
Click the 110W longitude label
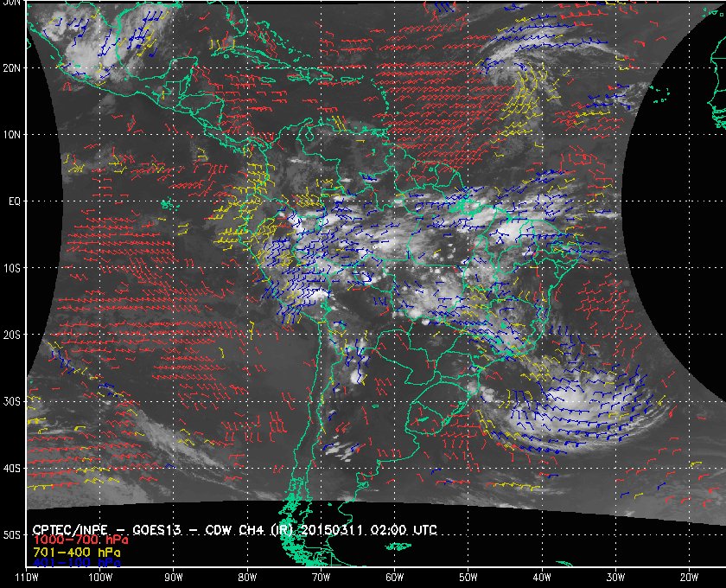[26, 577]
